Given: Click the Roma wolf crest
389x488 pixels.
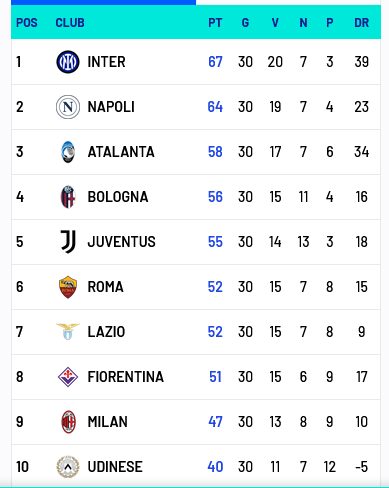Looking at the screenshot, I should coord(68,287).
